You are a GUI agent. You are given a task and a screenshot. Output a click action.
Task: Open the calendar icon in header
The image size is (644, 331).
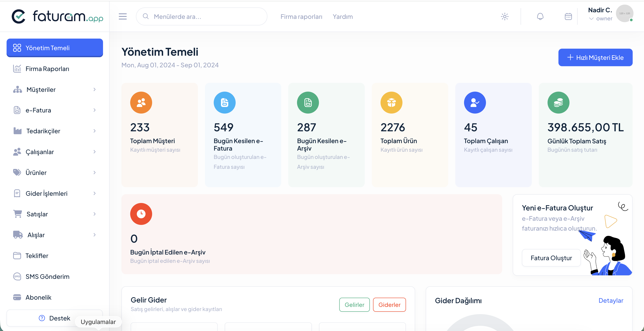coord(568,16)
